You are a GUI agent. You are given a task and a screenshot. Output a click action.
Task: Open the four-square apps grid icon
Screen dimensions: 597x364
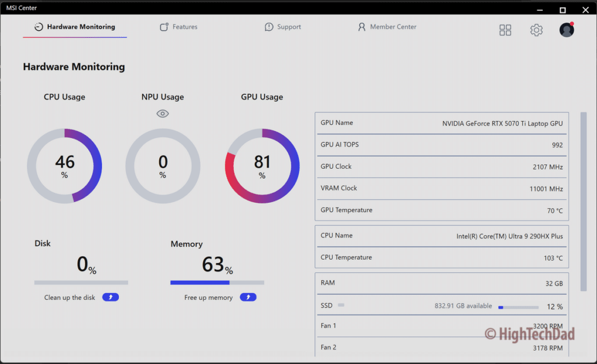point(505,30)
